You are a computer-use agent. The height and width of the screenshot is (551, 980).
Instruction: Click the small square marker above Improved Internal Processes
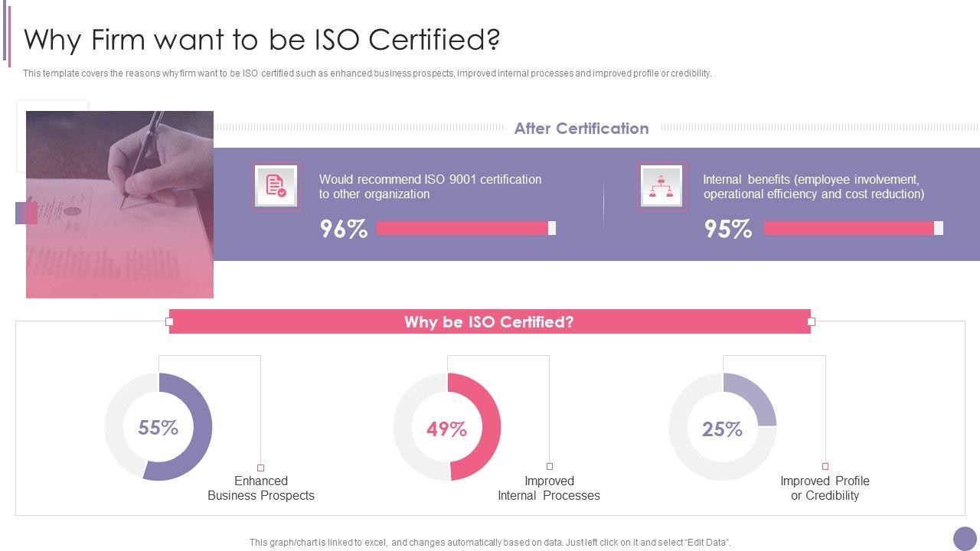click(x=550, y=466)
